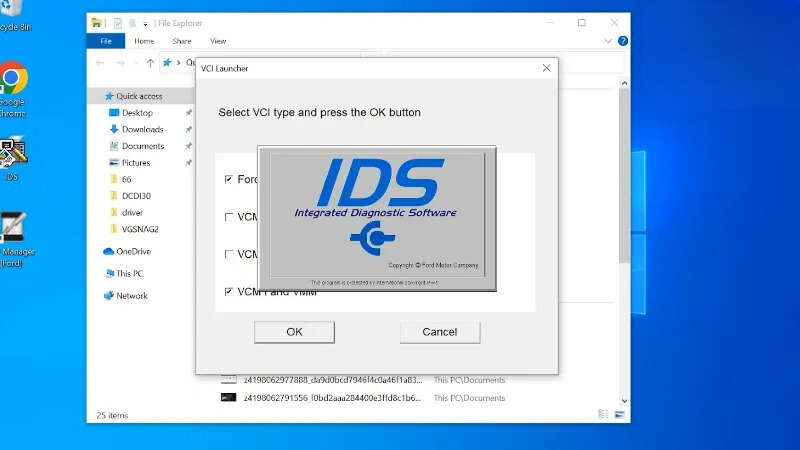Toggle the second VCM checkbox
The image size is (800, 450).
point(229,217)
